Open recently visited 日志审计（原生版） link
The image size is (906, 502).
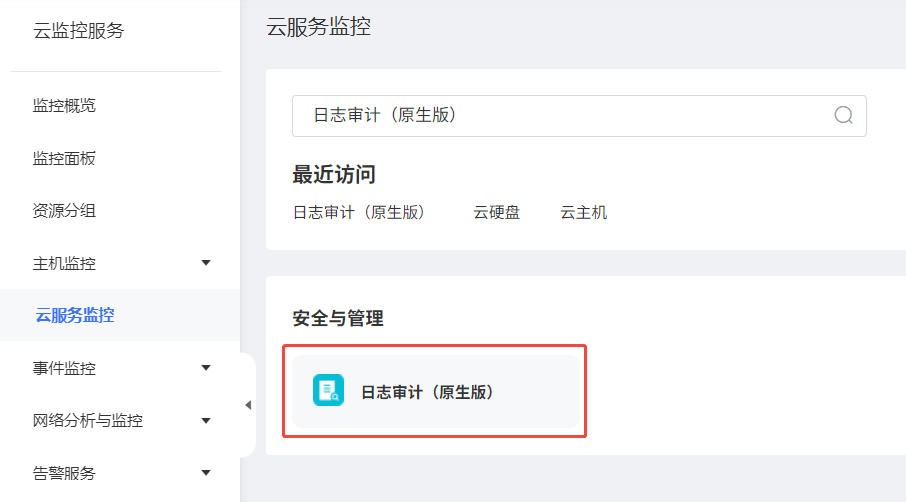click(x=359, y=213)
